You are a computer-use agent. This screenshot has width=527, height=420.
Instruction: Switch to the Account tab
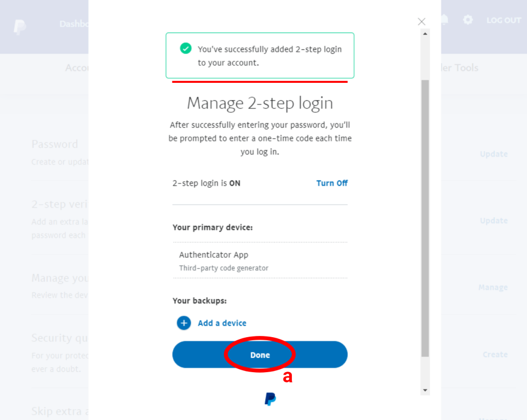[78, 67]
